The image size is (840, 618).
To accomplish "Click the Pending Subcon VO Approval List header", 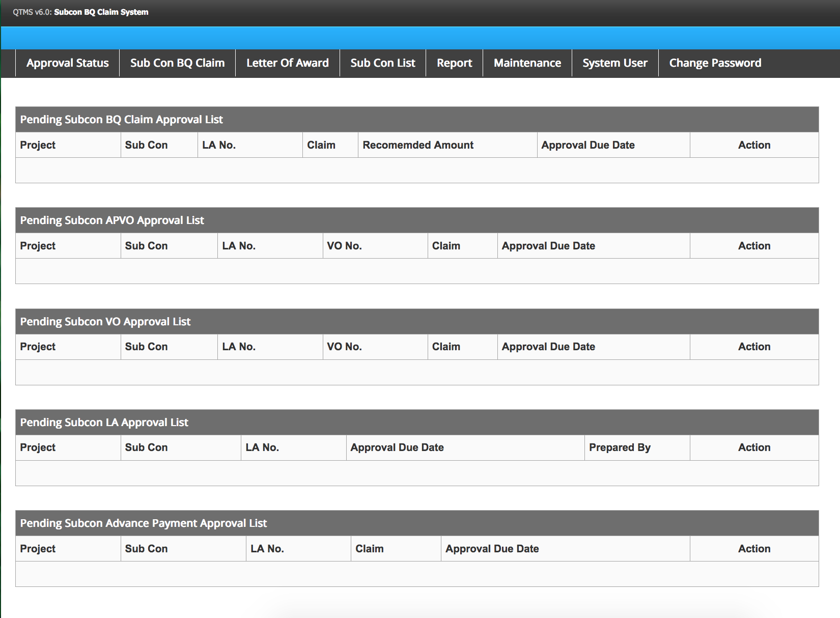I will point(105,322).
